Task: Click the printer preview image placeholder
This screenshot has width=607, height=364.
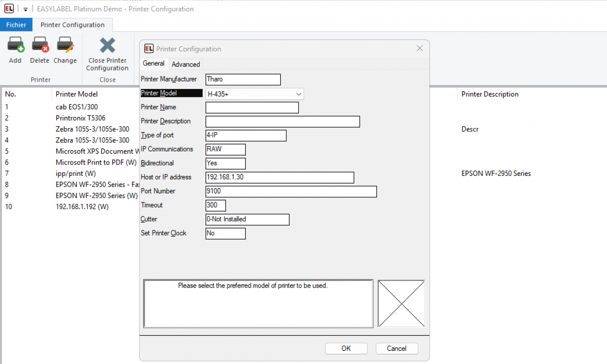Action: (x=401, y=304)
